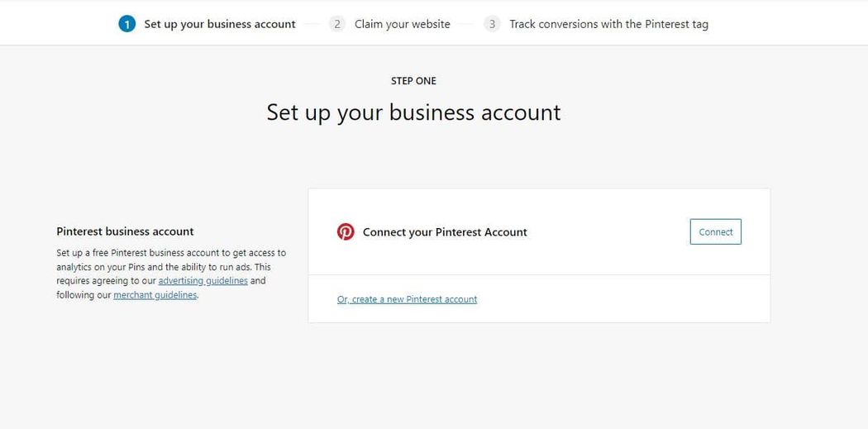This screenshot has height=429, width=868.
Task: Open the merchant guidelines link
Action: [x=155, y=295]
